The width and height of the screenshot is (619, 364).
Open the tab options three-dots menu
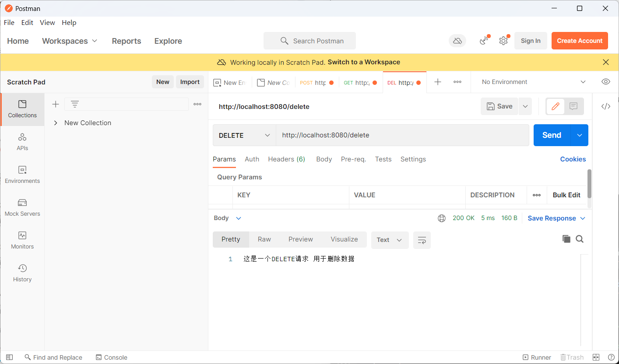[x=457, y=82]
